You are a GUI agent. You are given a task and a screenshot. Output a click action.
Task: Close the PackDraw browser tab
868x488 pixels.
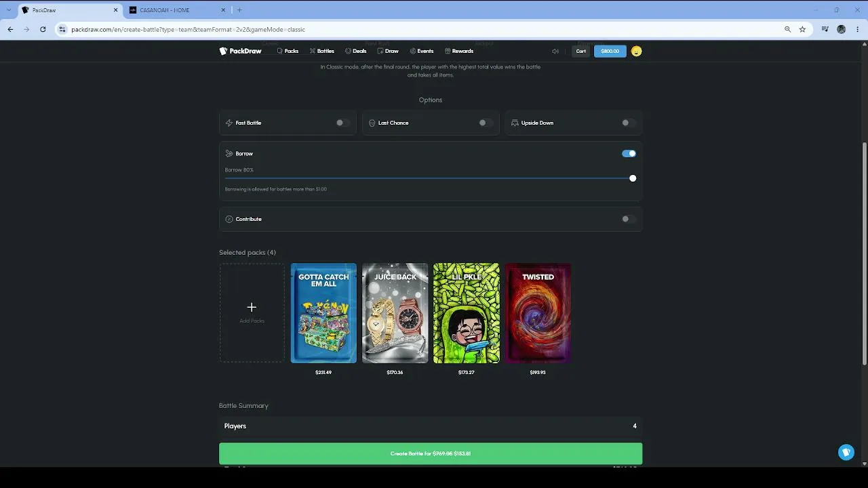[x=116, y=10]
